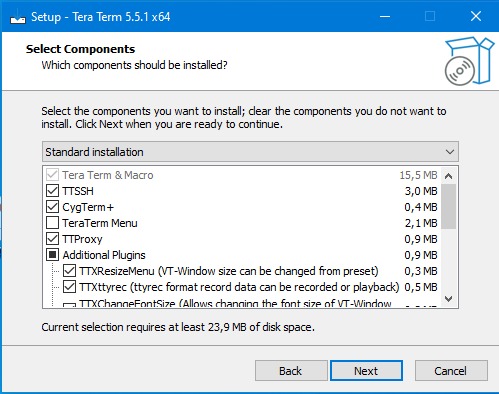The height and width of the screenshot is (394, 499).
Task: Click the installer box and disc graphic
Action: coord(469,61)
